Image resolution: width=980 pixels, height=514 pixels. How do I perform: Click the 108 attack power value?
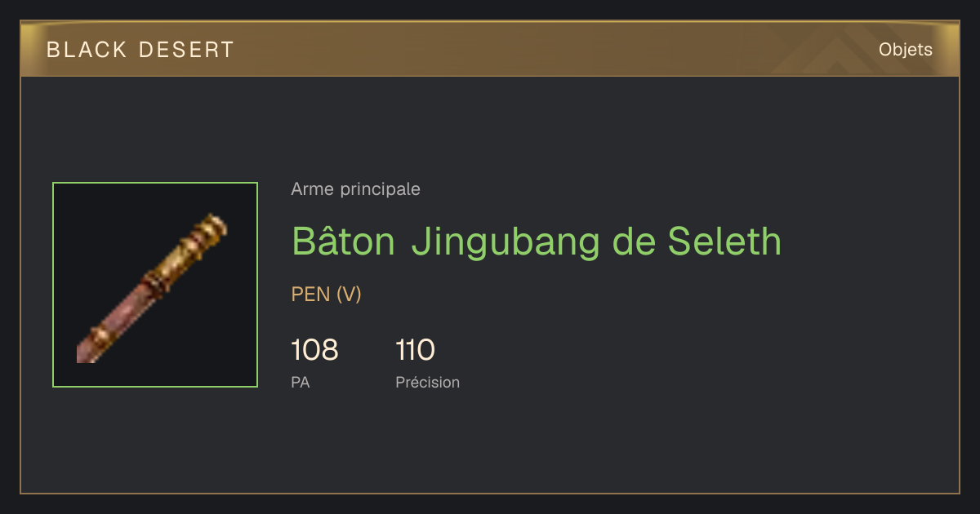[x=314, y=351]
